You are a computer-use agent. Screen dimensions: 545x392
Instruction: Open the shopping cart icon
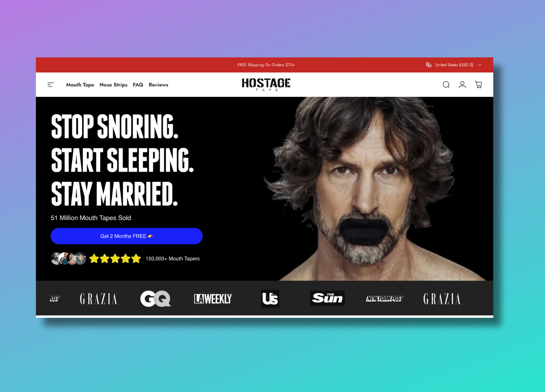(478, 85)
